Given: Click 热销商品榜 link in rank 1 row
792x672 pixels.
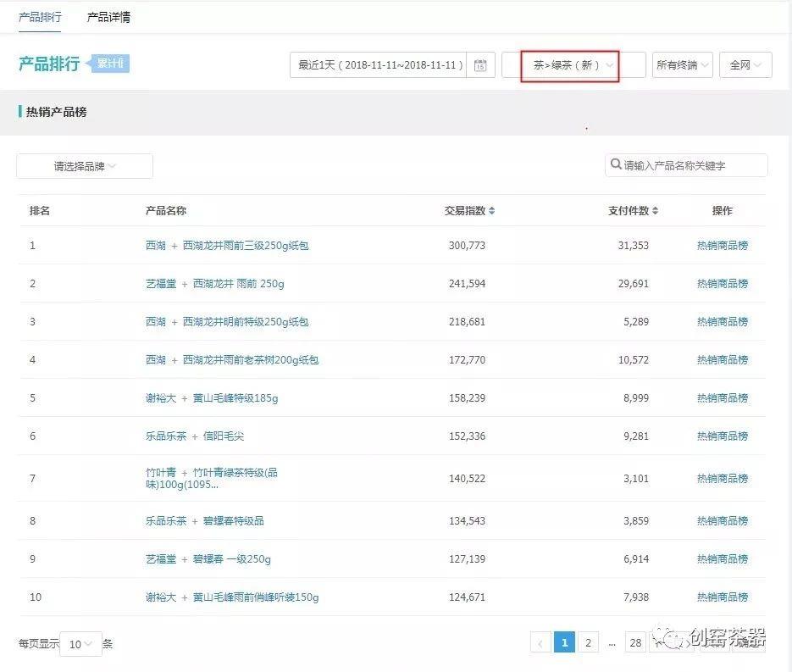Looking at the screenshot, I should click(x=723, y=246).
